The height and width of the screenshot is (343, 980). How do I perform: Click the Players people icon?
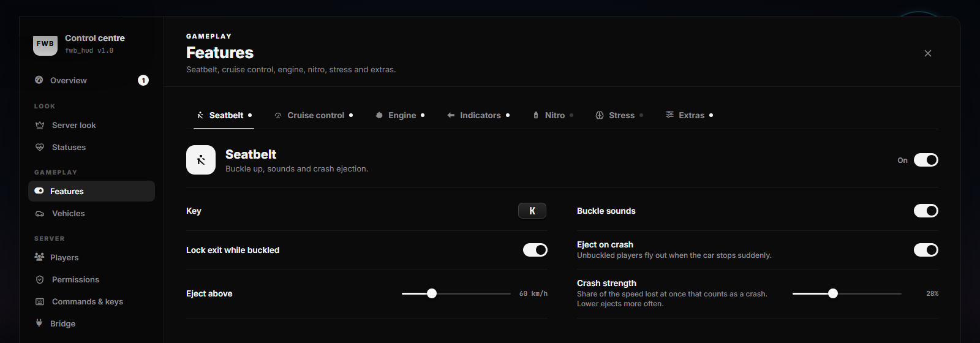39,257
